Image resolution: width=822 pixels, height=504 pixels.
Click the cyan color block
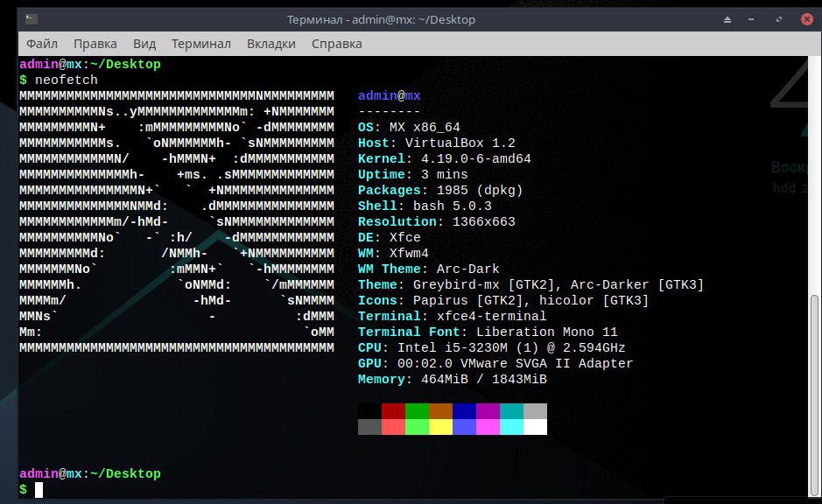(511, 427)
